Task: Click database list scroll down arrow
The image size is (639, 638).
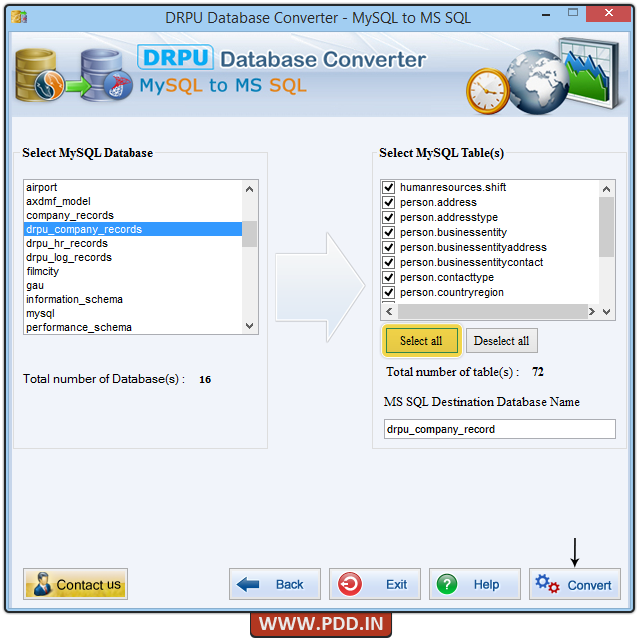Action: point(249,326)
